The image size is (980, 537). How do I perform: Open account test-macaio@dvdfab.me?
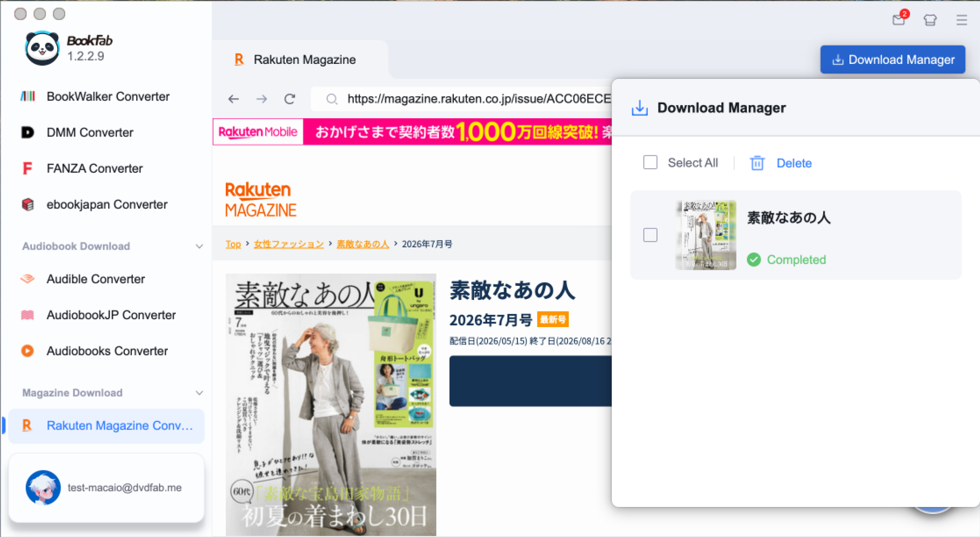[107, 488]
